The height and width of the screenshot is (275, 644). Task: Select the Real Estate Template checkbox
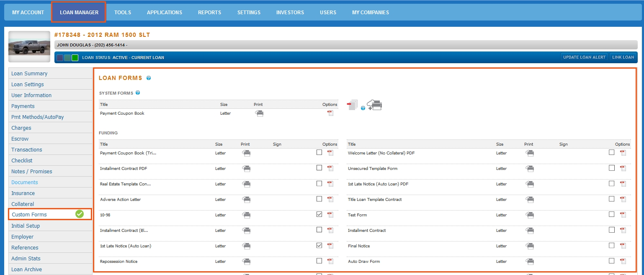click(319, 183)
